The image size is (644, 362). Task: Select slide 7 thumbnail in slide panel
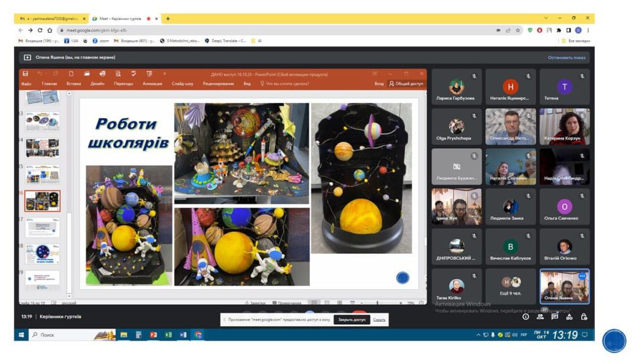[43, 228]
